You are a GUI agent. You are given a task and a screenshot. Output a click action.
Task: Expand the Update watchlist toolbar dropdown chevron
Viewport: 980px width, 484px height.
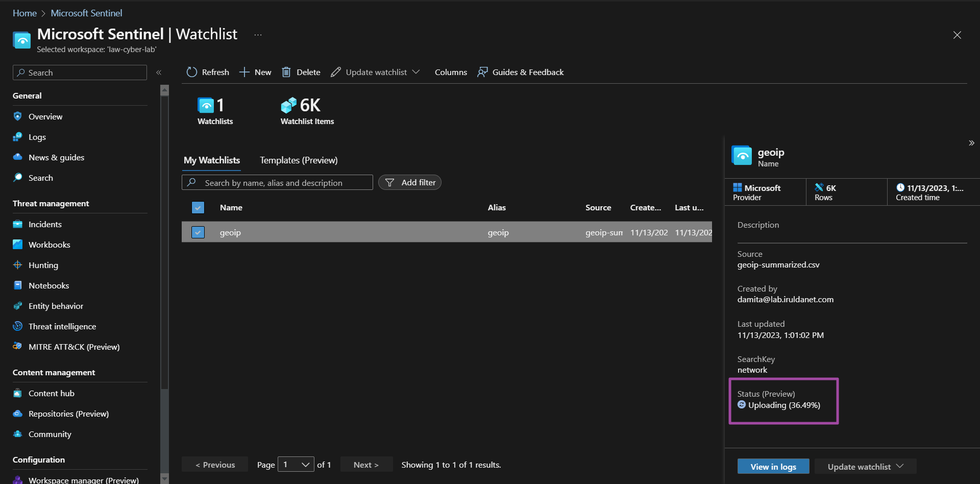coord(416,72)
